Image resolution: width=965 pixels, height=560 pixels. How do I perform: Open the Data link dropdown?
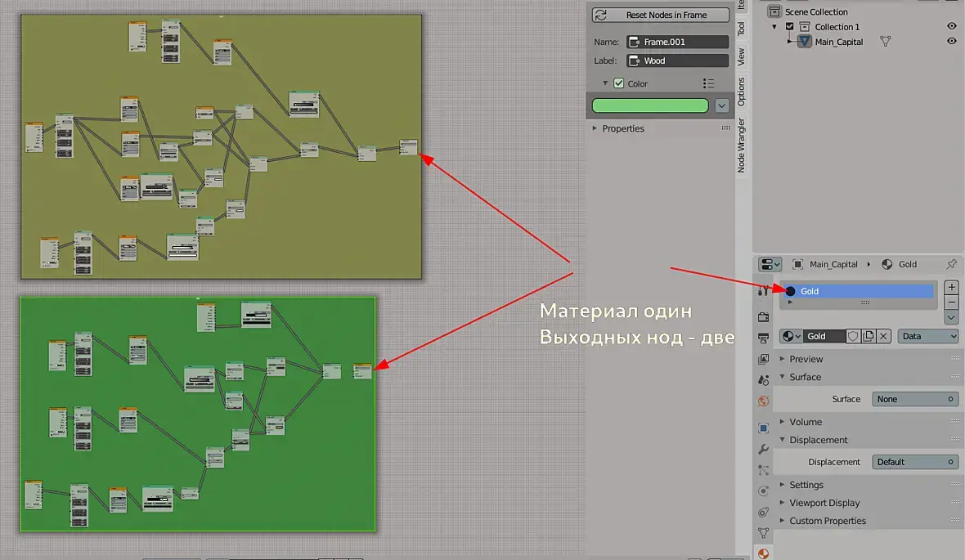928,336
